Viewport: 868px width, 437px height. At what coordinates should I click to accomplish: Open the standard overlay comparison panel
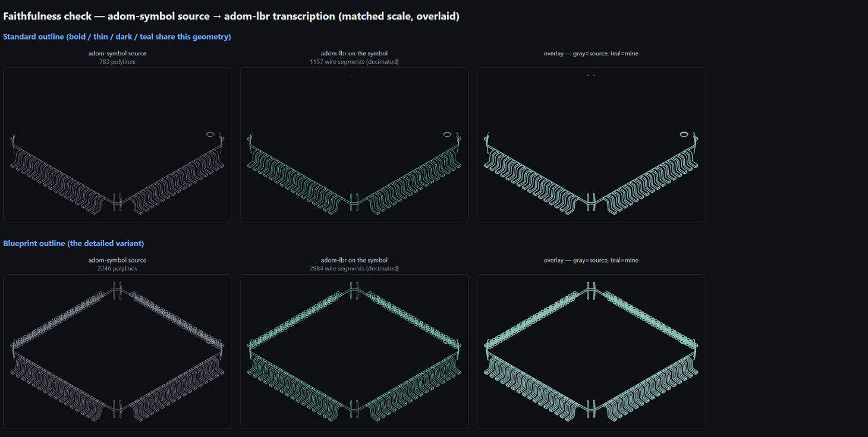[591, 144]
